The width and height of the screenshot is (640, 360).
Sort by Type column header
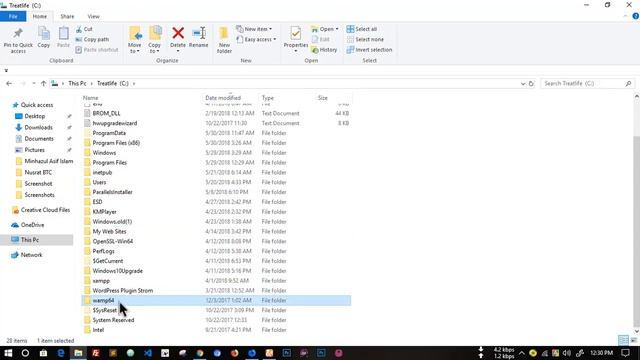[x=268, y=98]
